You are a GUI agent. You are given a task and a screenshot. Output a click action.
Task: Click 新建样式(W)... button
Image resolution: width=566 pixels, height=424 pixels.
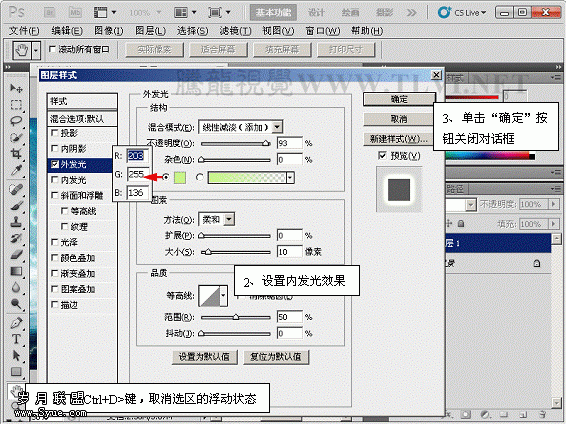tap(398, 139)
